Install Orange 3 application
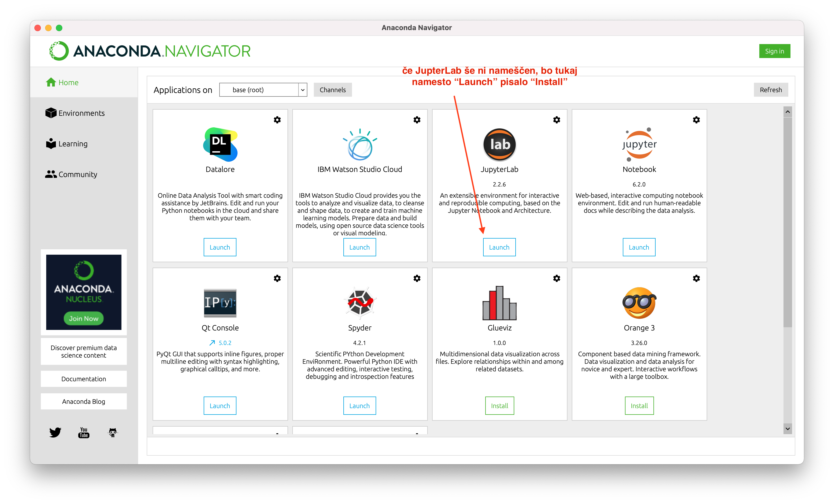This screenshot has height=504, width=834. tap(639, 405)
